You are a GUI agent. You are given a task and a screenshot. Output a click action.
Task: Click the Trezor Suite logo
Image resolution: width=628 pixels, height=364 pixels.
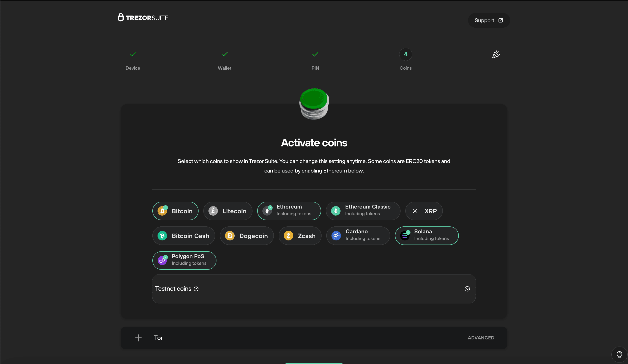(143, 18)
